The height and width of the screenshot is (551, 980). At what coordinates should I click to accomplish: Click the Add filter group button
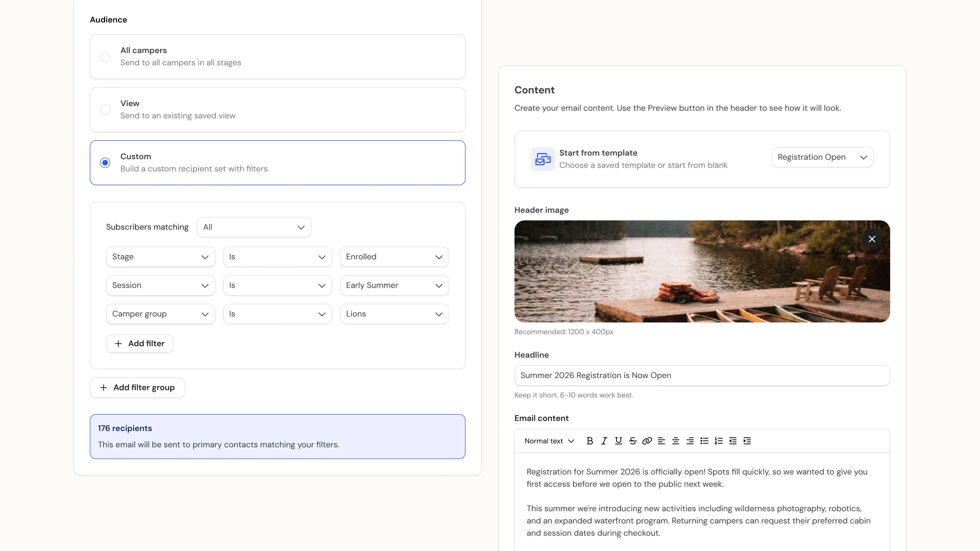click(137, 387)
